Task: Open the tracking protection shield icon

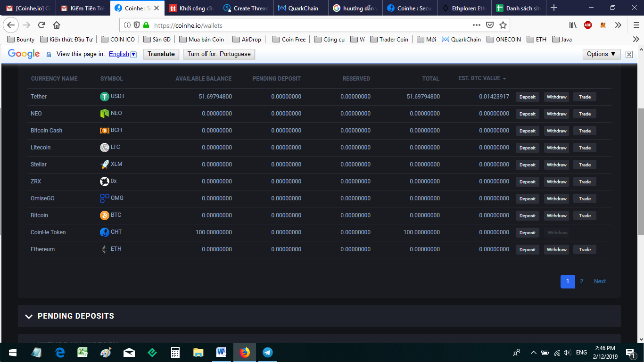Action: (137, 25)
